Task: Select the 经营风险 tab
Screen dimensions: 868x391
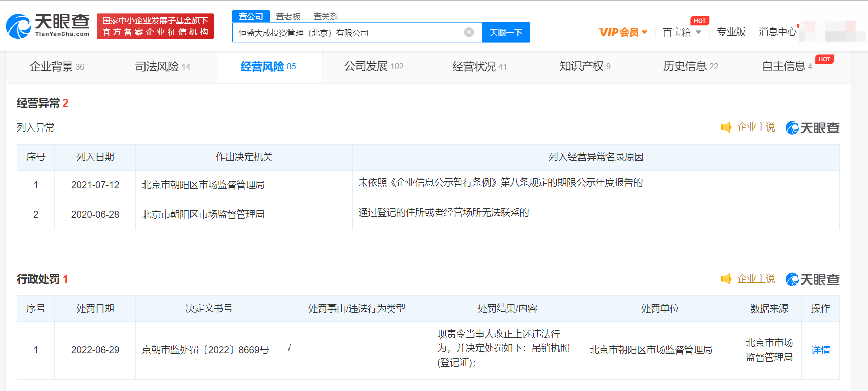Action: [268, 67]
